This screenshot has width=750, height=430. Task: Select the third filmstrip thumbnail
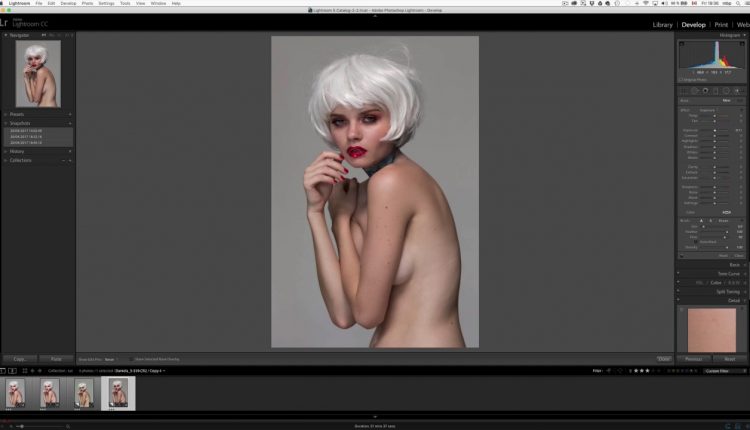pyautogui.click(x=84, y=393)
